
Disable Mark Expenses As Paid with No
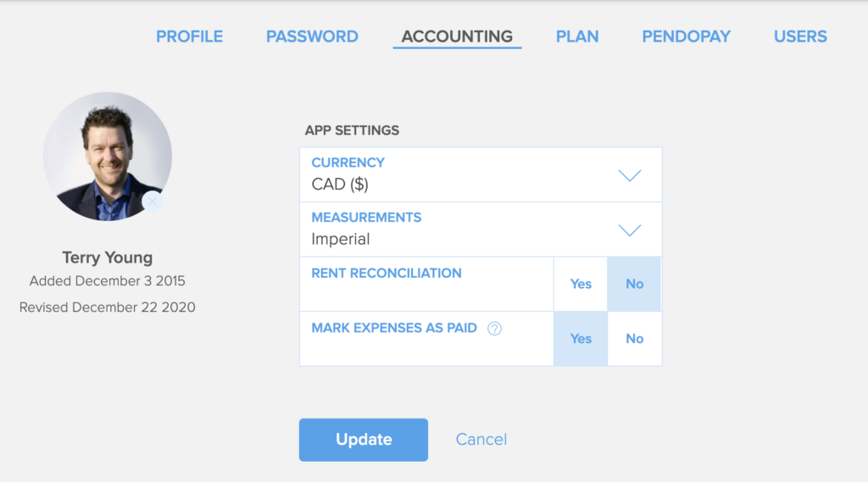click(634, 339)
